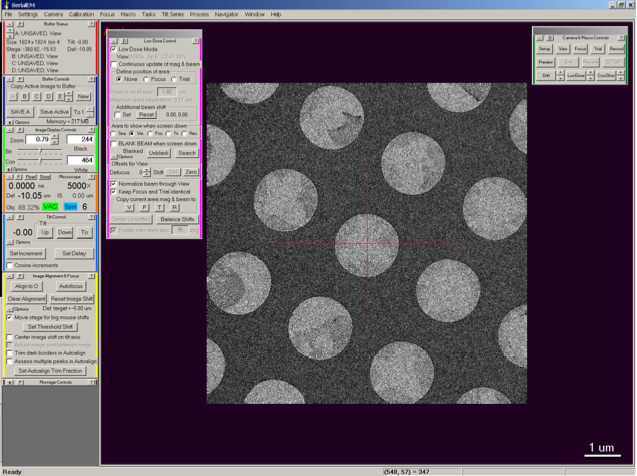Copy active image to buffer B

[25, 96]
